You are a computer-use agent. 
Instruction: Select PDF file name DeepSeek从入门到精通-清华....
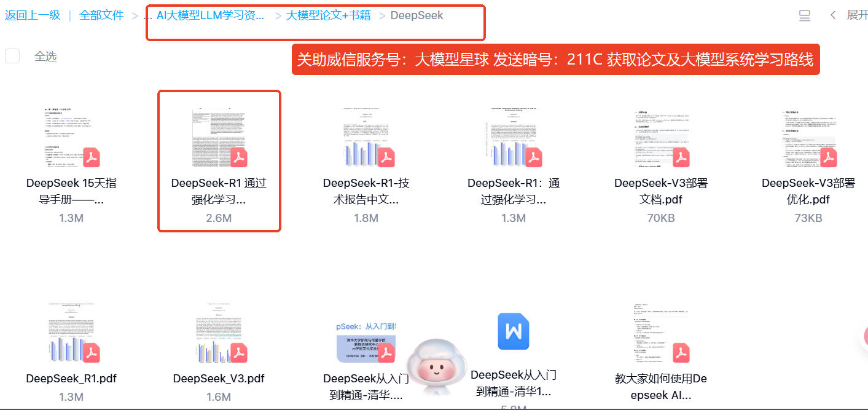click(366, 387)
